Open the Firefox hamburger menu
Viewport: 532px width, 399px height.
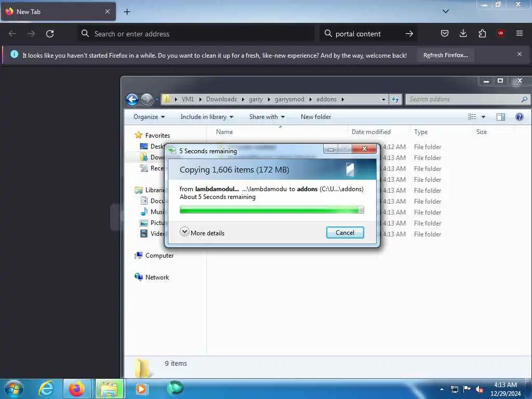click(520, 33)
